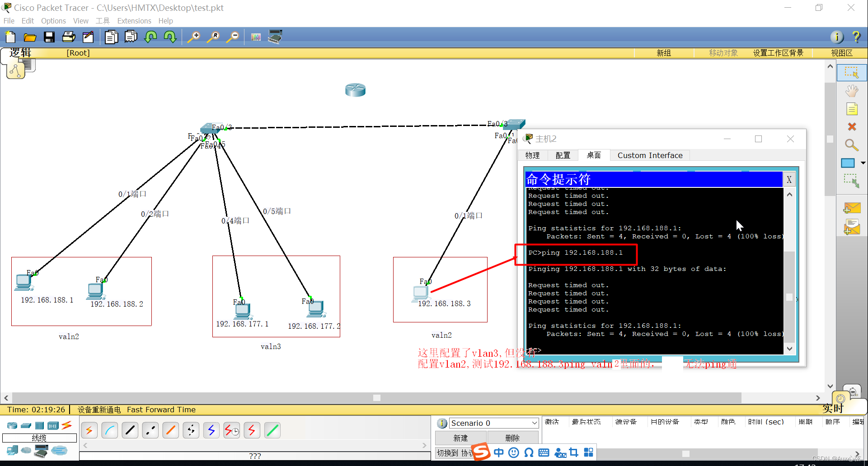Pick the blue Coaxial cable

tap(211, 430)
